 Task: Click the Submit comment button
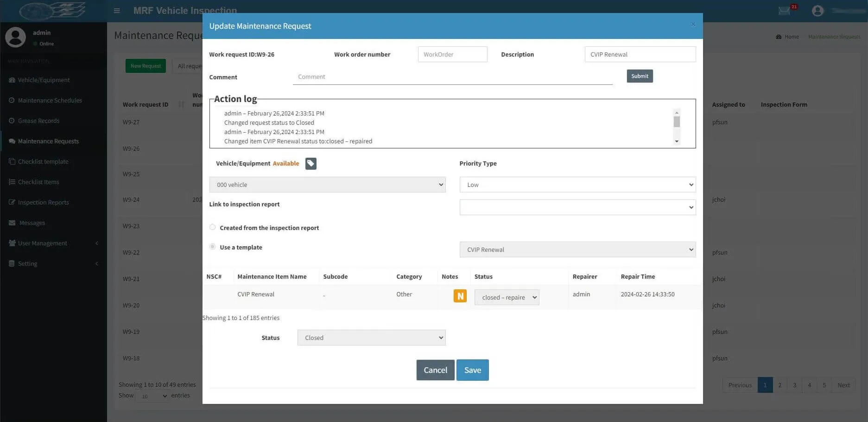pos(640,76)
